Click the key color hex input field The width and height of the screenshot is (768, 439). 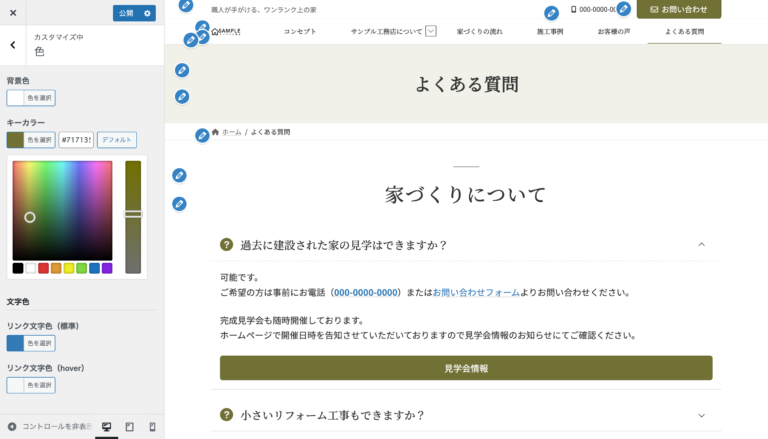[x=76, y=140]
